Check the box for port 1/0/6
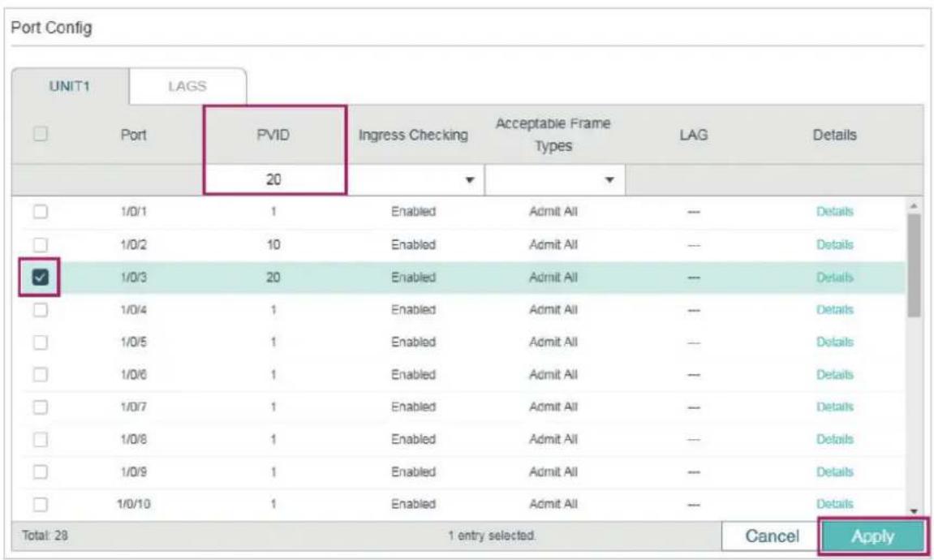Viewport: 934px width, 560px height. click(x=40, y=374)
